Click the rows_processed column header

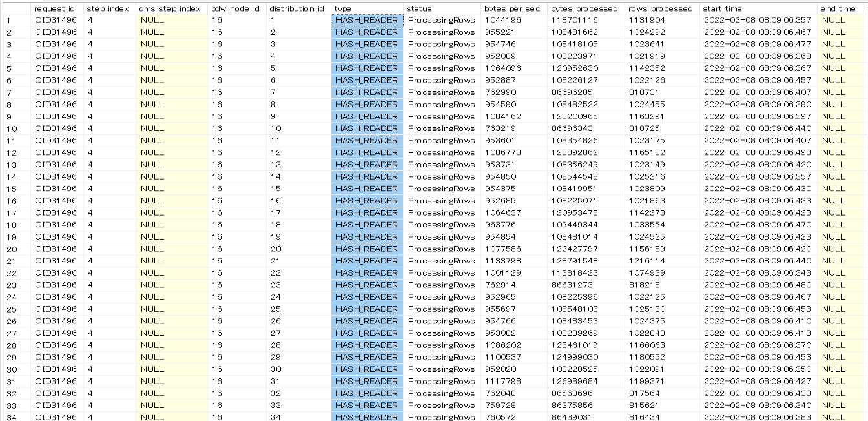662,8
